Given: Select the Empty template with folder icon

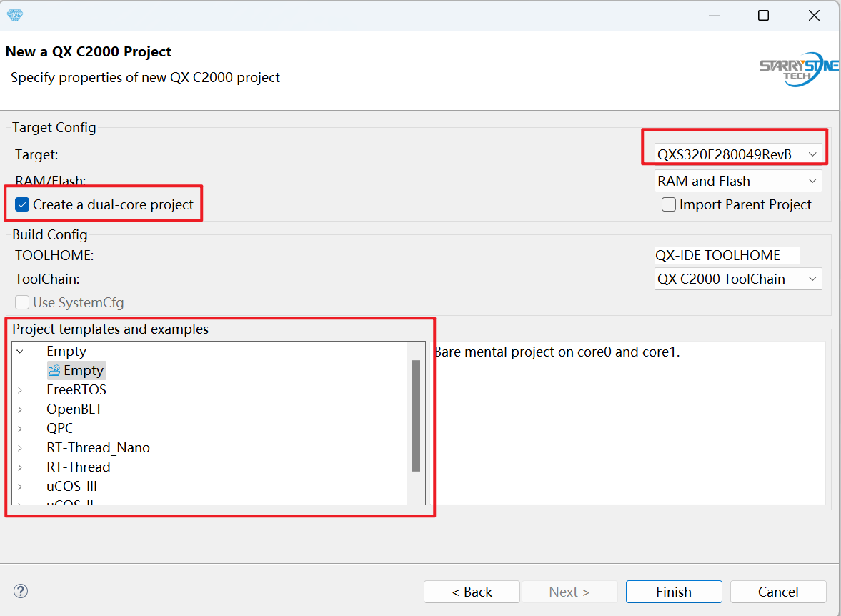Looking at the screenshot, I should click(76, 370).
